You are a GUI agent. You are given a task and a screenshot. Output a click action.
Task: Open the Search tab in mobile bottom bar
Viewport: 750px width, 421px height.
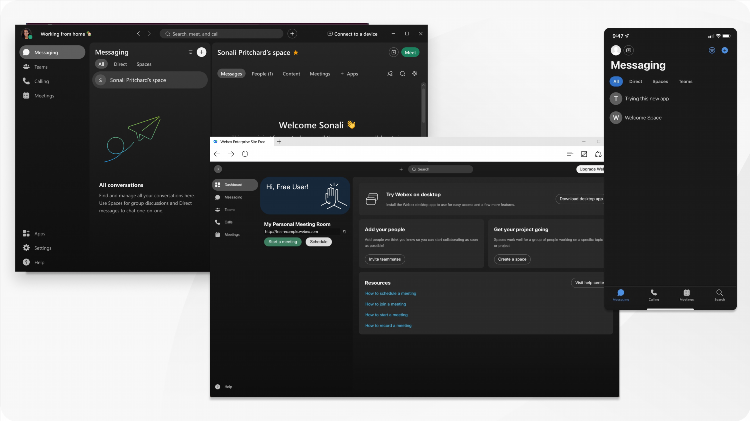(x=719, y=295)
